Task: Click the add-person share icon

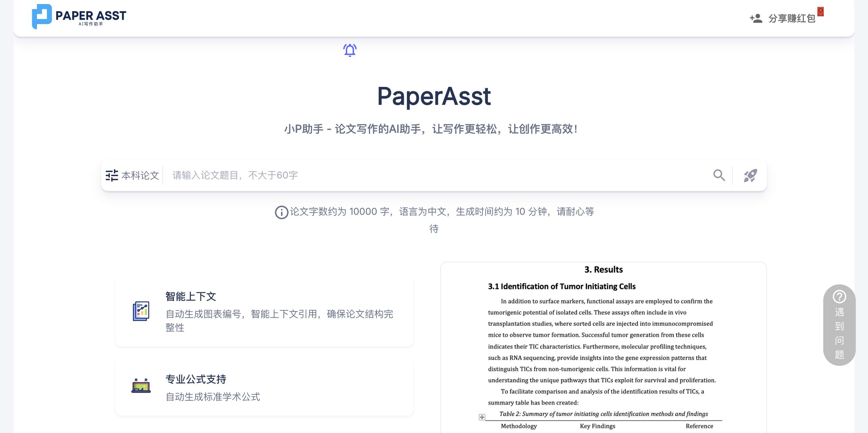Action: tap(756, 18)
